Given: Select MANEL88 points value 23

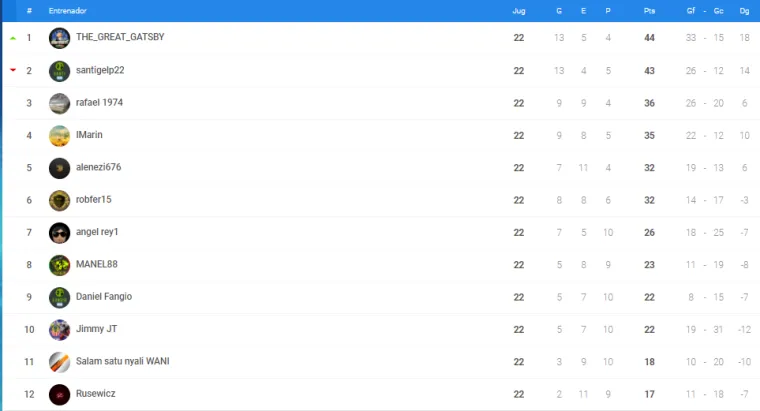Looking at the screenshot, I should click(x=649, y=265).
